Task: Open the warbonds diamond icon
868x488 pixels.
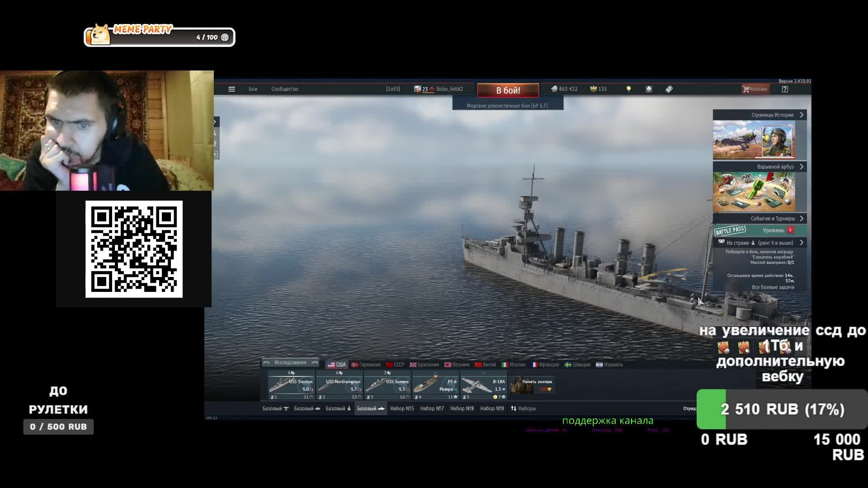Action: 649,89
